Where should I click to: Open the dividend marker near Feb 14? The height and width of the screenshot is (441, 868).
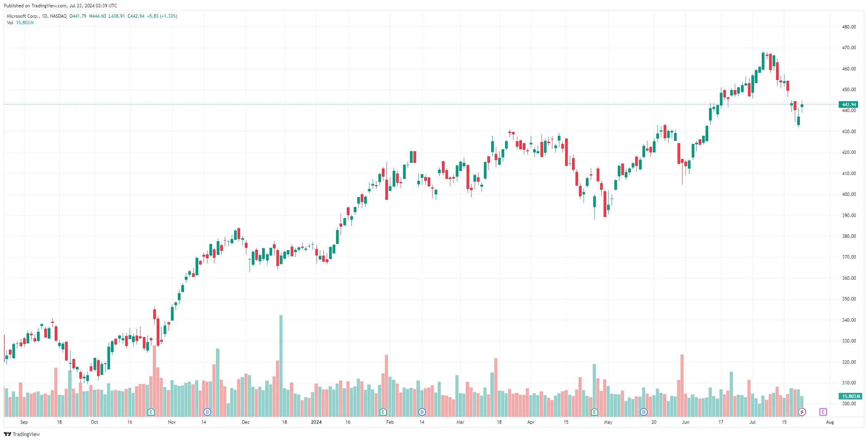click(422, 412)
